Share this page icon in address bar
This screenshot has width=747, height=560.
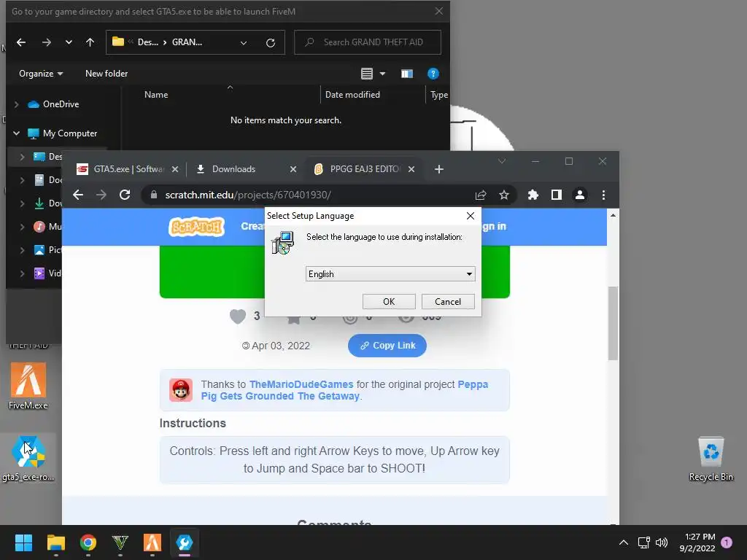[480, 195]
